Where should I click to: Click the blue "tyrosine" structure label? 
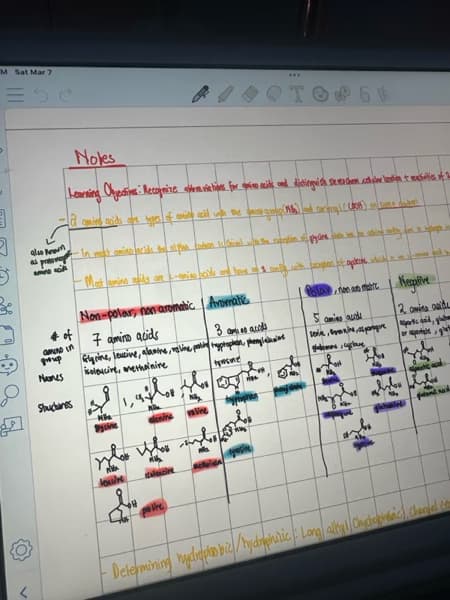(x=239, y=450)
